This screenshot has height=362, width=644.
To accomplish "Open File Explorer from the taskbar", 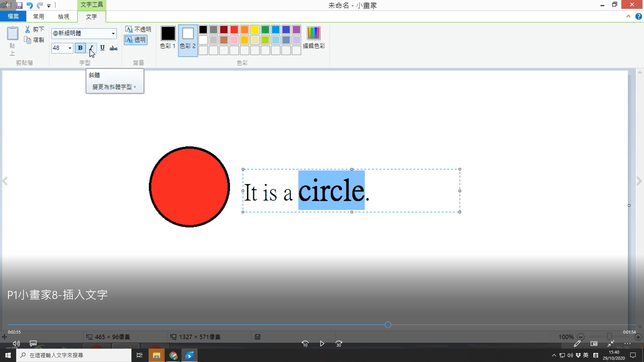I will click(x=156, y=355).
